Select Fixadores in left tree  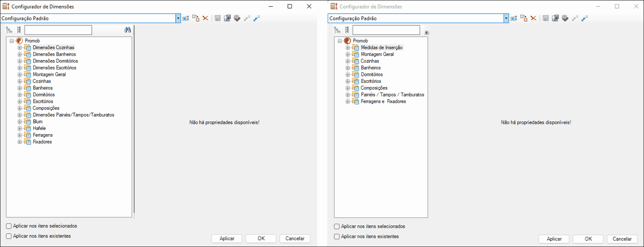[42, 142]
